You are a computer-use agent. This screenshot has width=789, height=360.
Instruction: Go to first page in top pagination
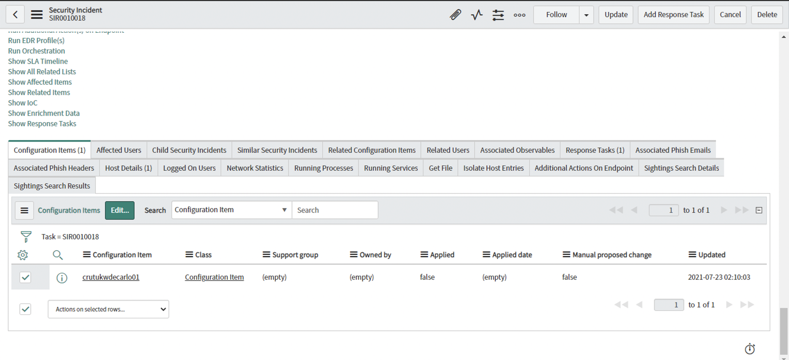[616, 210]
